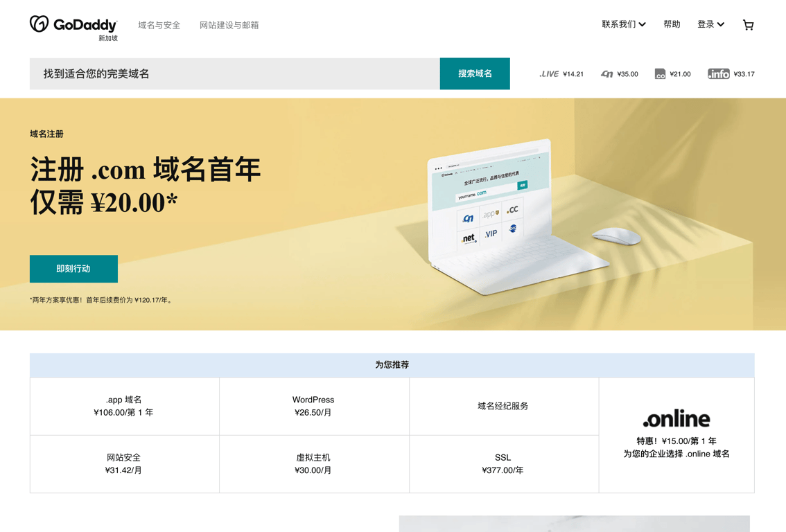Click the 即刻行动 button

[x=73, y=269]
